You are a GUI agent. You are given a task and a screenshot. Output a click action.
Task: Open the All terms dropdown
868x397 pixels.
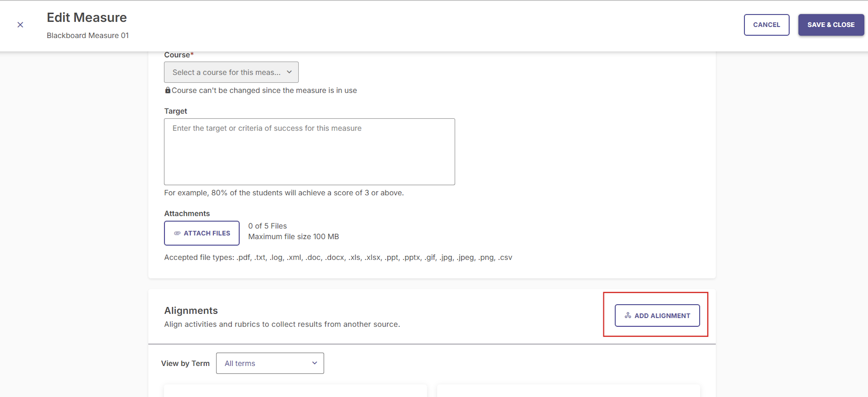(270, 363)
